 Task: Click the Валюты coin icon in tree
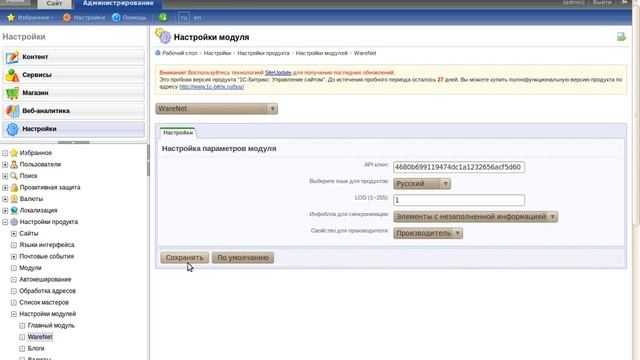(x=14, y=199)
